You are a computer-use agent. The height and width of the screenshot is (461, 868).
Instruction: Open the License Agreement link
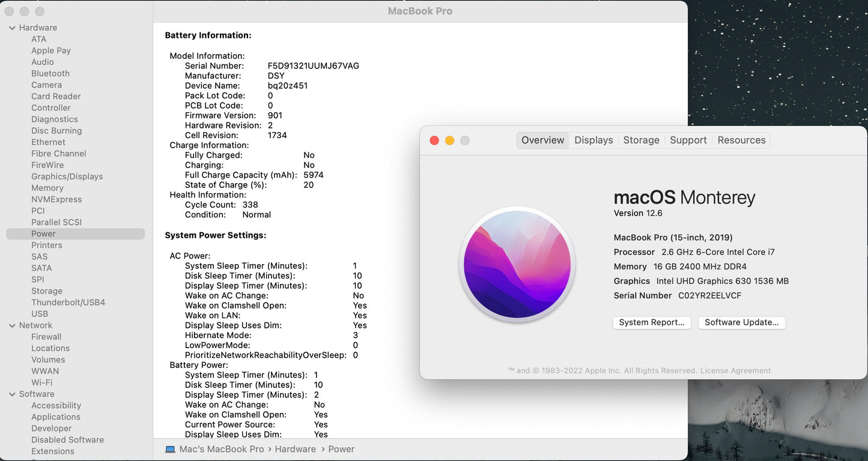735,370
